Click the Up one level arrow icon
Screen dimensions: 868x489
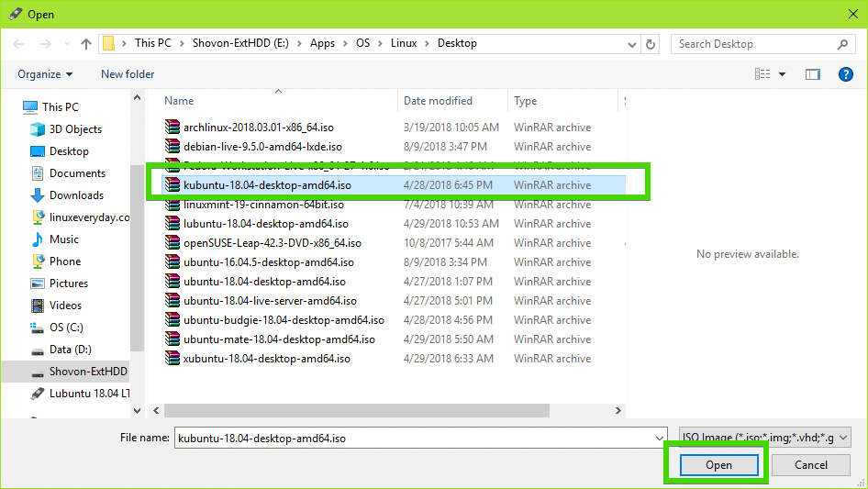point(86,44)
